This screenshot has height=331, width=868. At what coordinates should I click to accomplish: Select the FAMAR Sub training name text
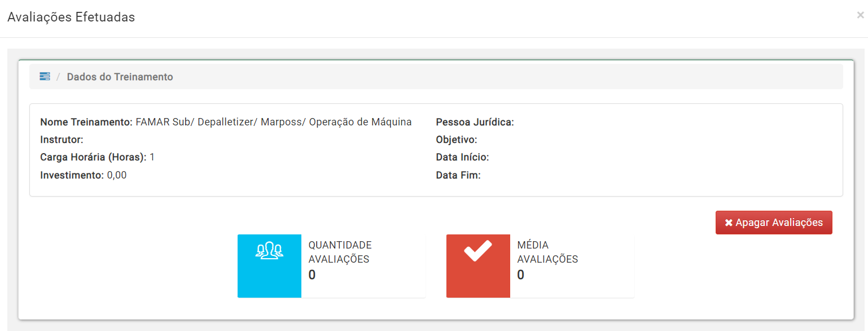(x=274, y=122)
